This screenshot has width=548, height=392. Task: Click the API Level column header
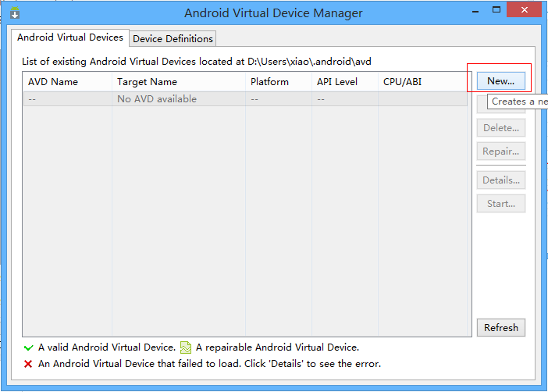coord(345,82)
